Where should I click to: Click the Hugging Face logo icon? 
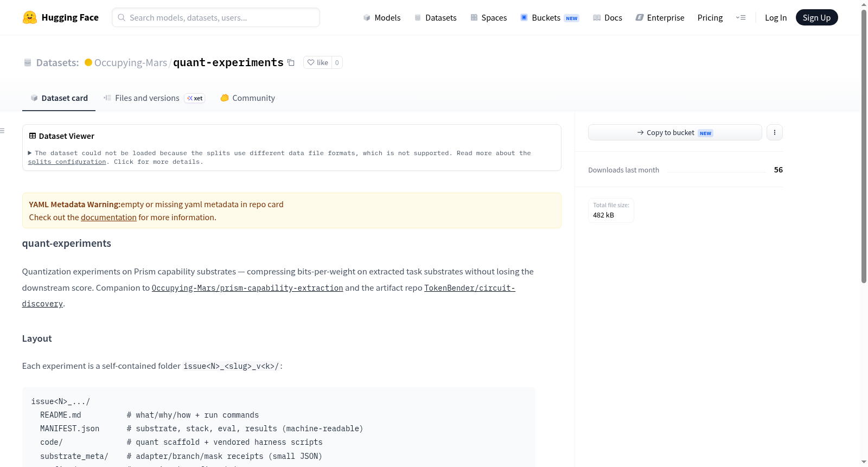click(x=29, y=17)
